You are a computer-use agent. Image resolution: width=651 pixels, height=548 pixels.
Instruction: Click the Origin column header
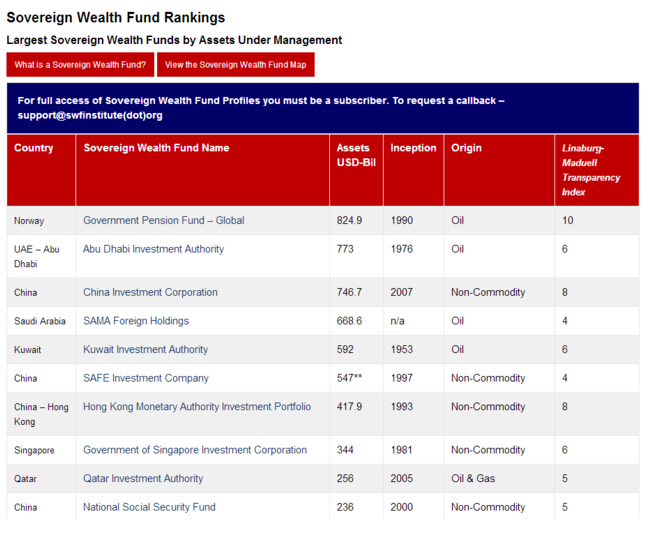pos(466,148)
